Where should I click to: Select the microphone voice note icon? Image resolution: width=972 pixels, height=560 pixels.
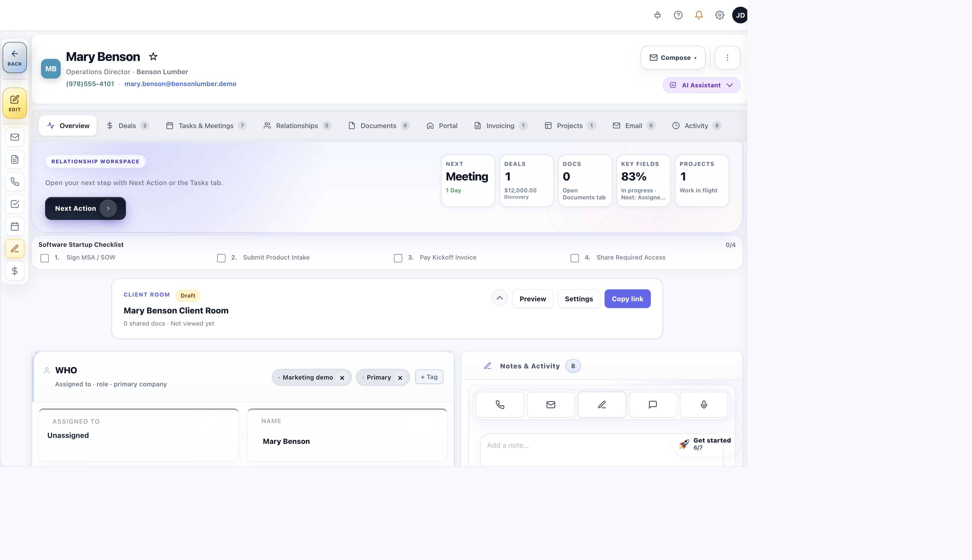704,405
